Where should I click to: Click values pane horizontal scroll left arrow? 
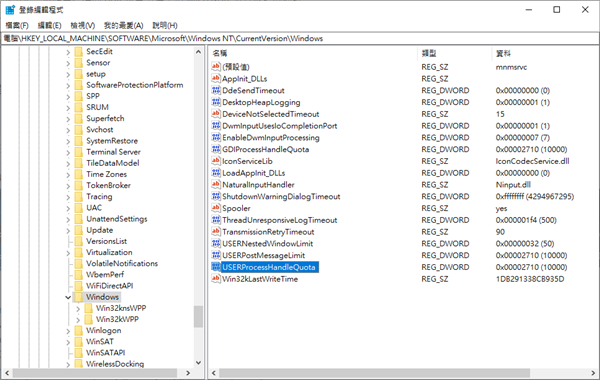(x=214, y=373)
